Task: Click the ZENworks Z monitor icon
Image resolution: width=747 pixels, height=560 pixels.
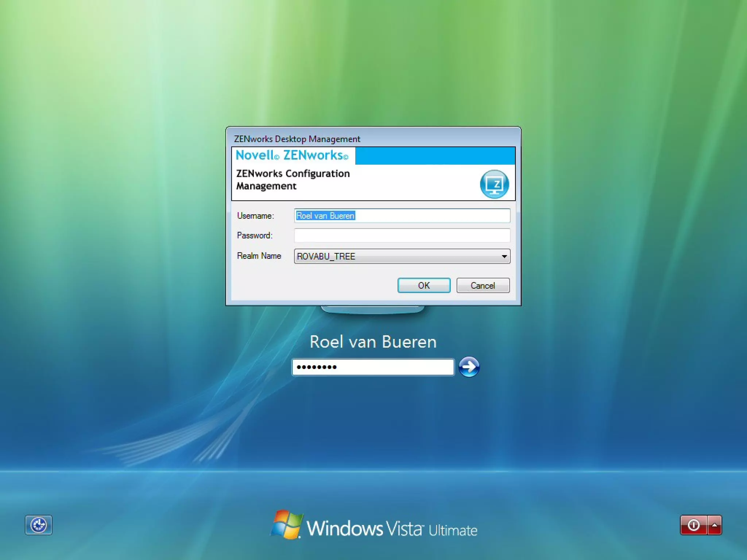Action: pos(494,184)
